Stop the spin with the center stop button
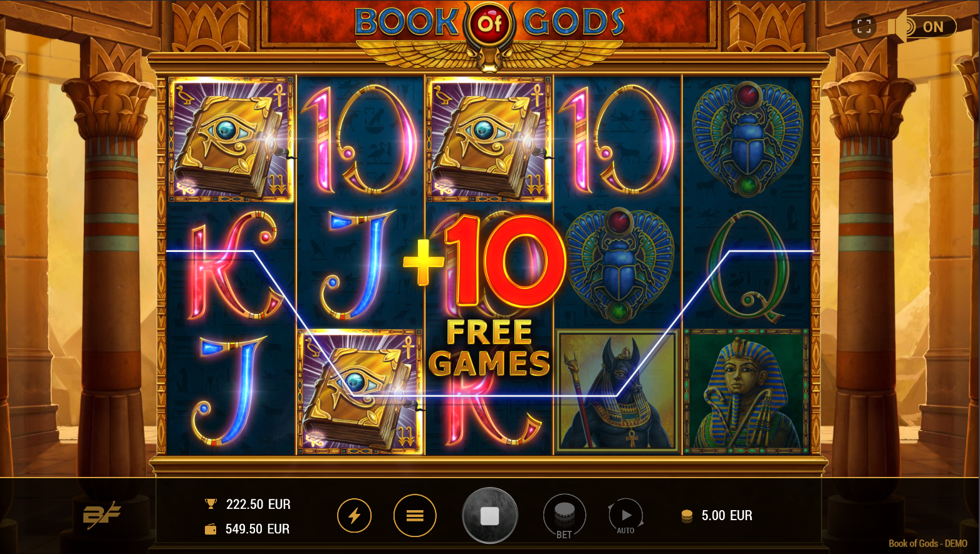Viewport: 980px width, 554px height. click(489, 516)
